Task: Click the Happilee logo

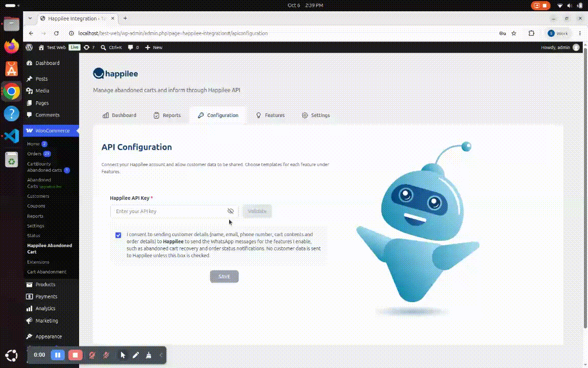Action: click(x=115, y=73)
